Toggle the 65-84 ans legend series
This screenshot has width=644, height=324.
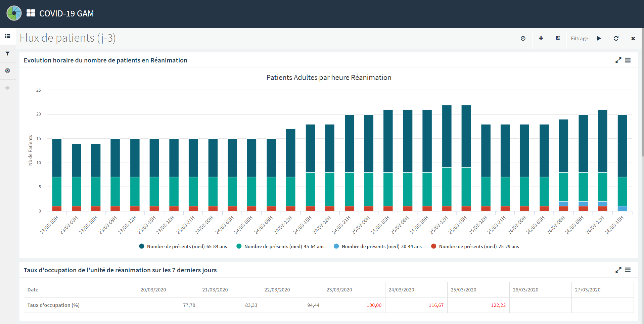pos(183,246)
